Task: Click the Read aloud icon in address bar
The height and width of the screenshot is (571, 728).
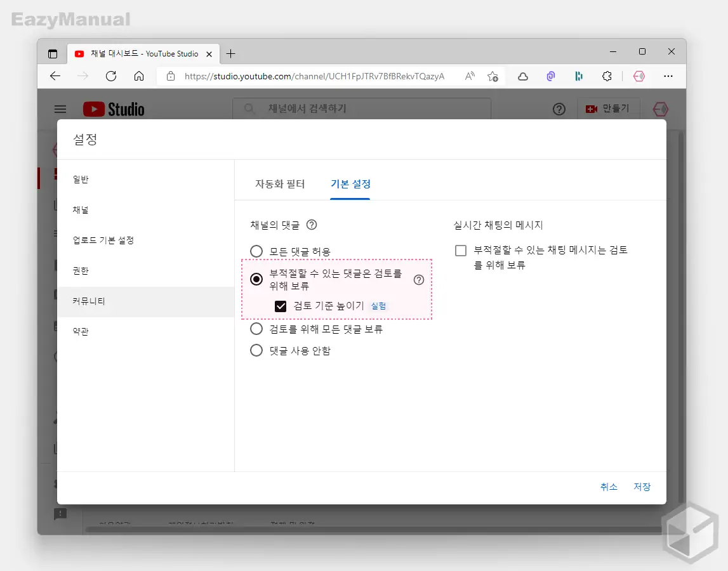Action: coord(469,75)
